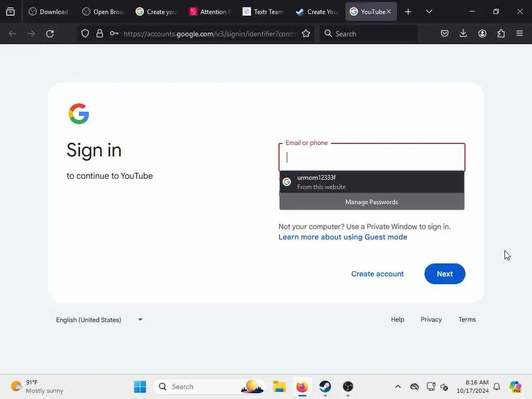Close the YouTube tab
This screenshot has width=532, height=399.
(x=389, y=11)
